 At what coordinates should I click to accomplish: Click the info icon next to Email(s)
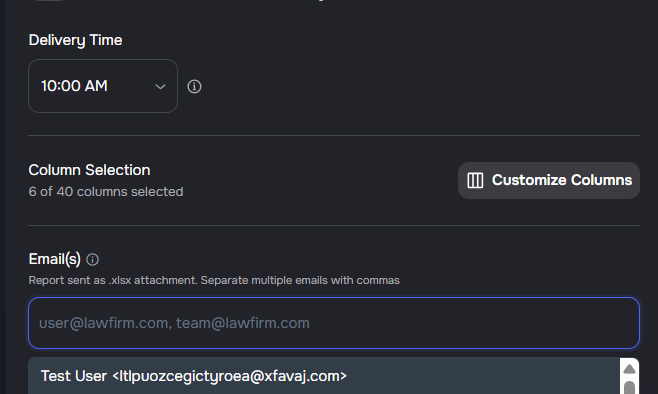(x=92, y=259)
